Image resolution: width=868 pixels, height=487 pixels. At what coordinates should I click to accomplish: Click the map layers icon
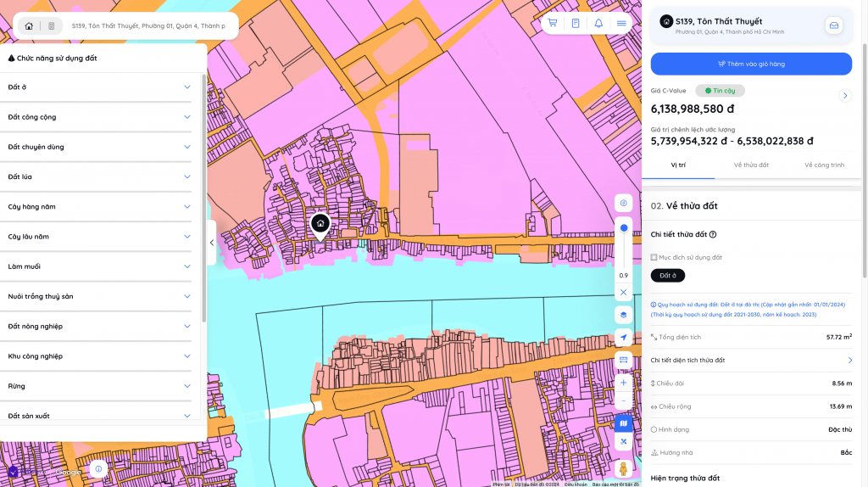point(624,315)
